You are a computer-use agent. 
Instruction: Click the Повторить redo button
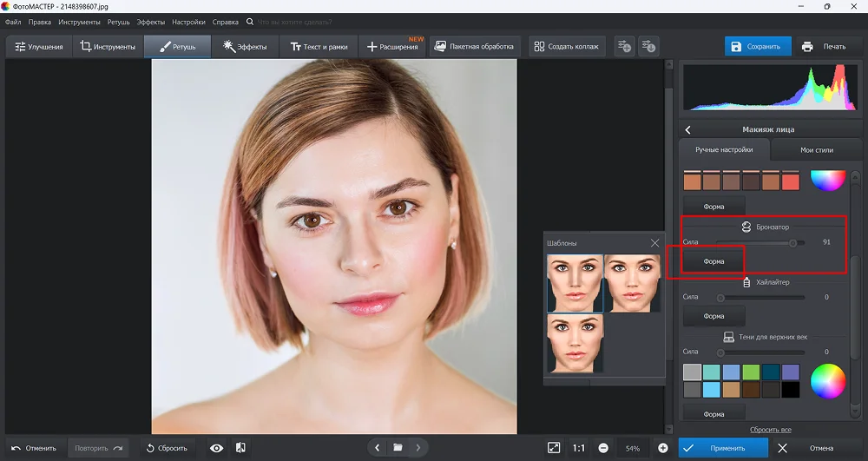pos(98,448)
